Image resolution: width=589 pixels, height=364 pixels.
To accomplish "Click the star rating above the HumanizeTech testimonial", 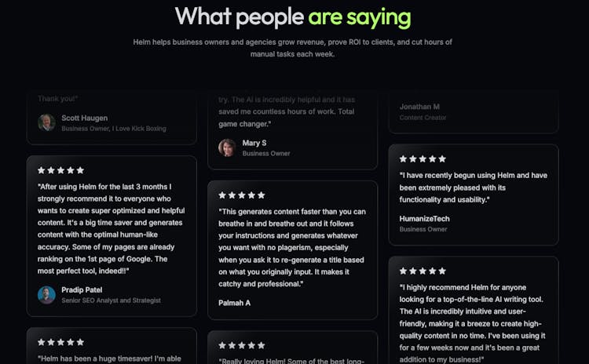I will click(x=423, y=158).
